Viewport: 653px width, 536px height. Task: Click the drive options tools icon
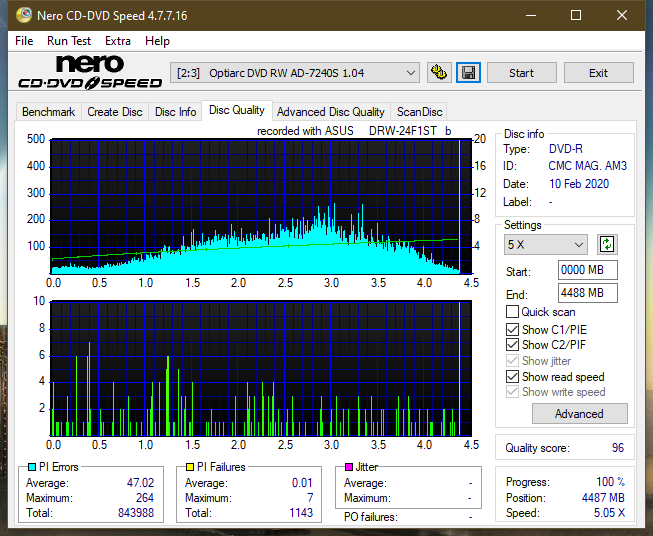(439, 73)
